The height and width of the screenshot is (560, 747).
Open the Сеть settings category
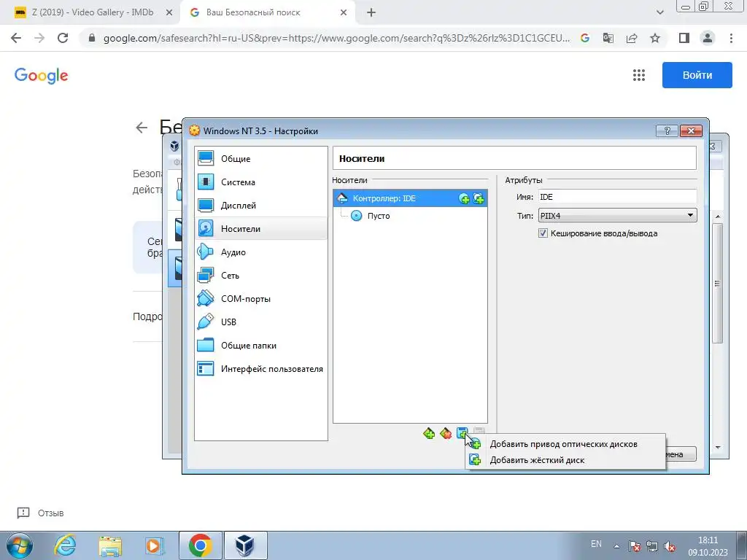261,275
